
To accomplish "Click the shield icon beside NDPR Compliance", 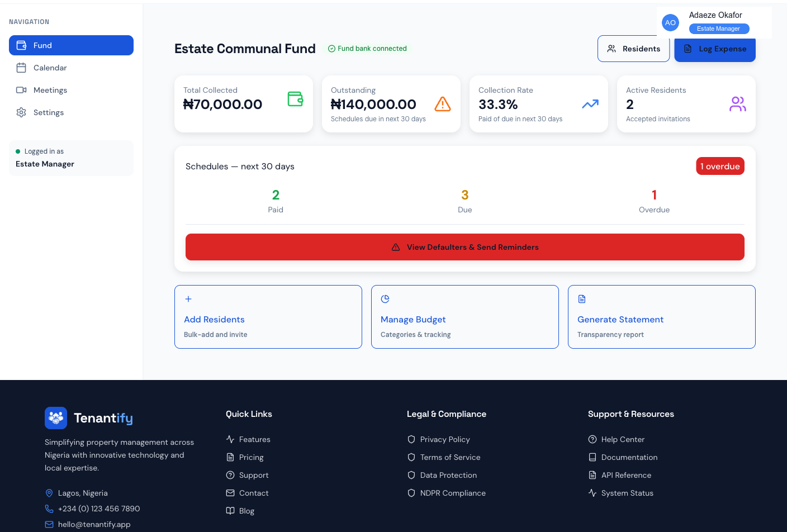I will (x=411, y=493).
